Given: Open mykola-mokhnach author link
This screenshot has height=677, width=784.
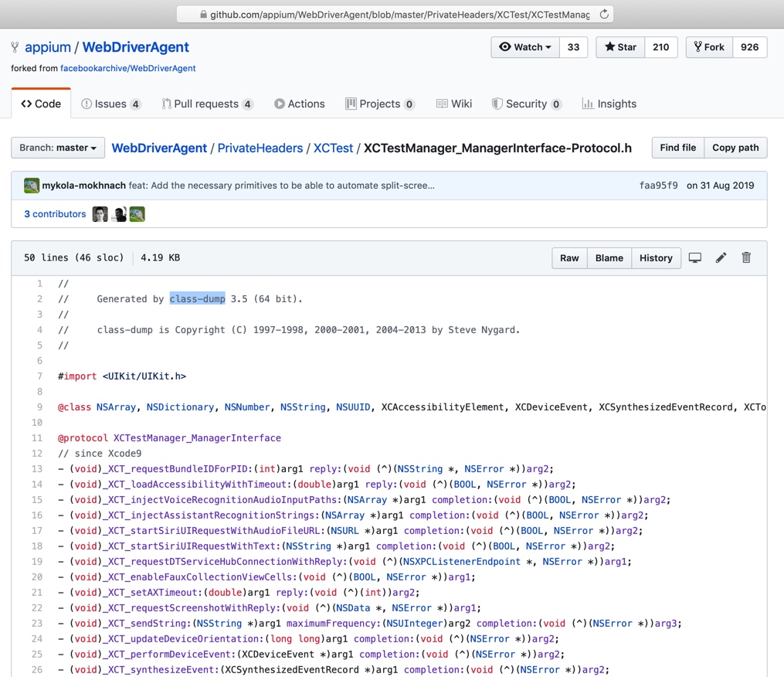Looking at the screenshot, I should pyautogui.click(x=84, y=185).
